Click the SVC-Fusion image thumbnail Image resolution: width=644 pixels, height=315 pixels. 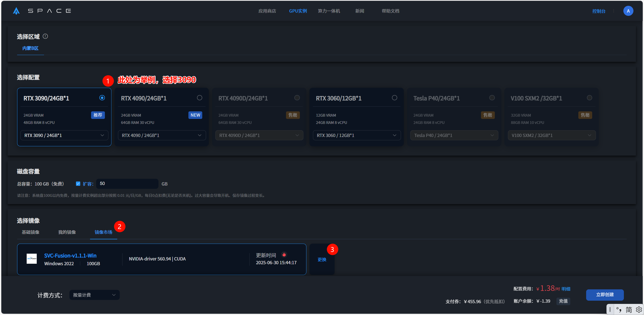(x=32, y=258)
